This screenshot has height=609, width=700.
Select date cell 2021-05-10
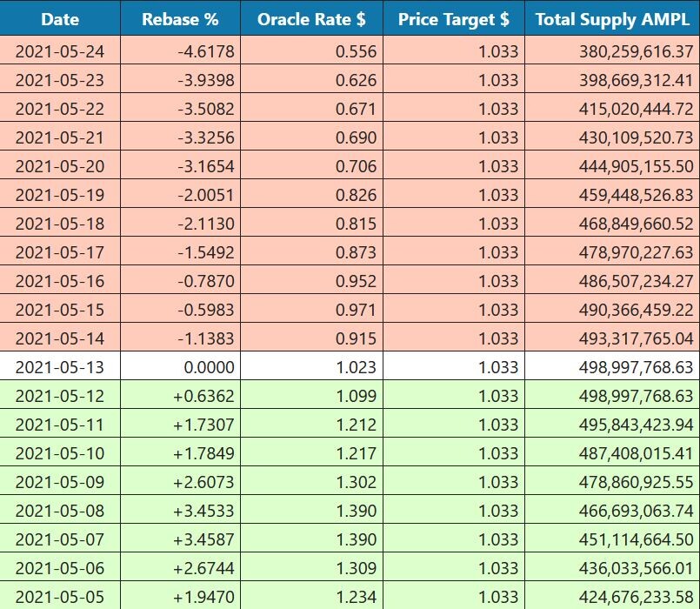pyautogui.click(x=60, y=453)
